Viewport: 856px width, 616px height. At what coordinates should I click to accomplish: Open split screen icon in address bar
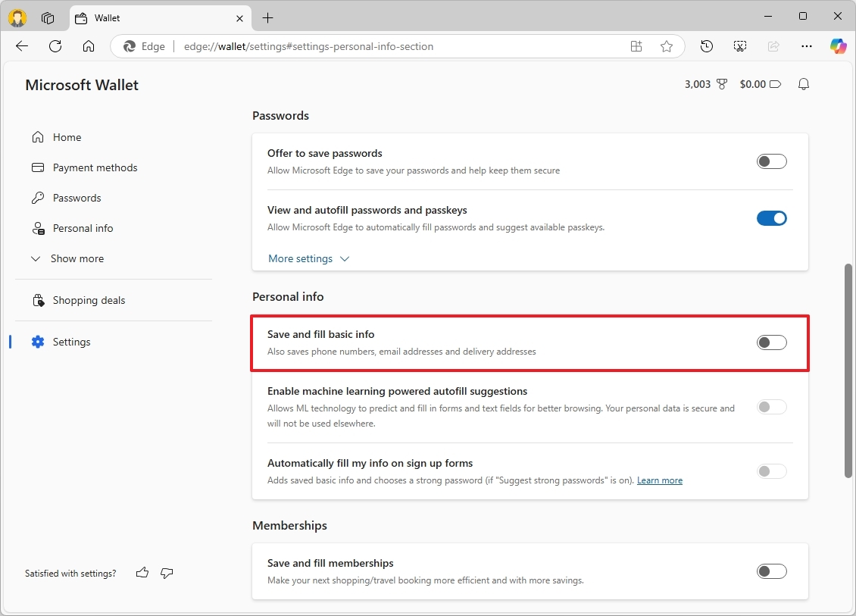click(x=636, y=46)
